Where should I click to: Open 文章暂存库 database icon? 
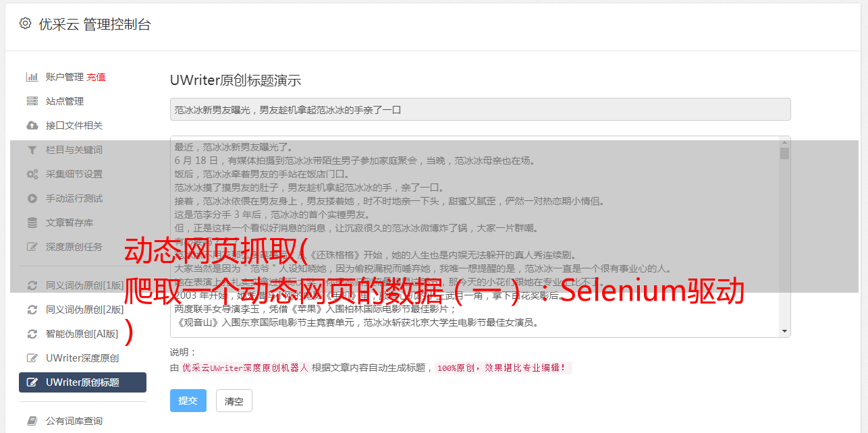coord(32,223)
